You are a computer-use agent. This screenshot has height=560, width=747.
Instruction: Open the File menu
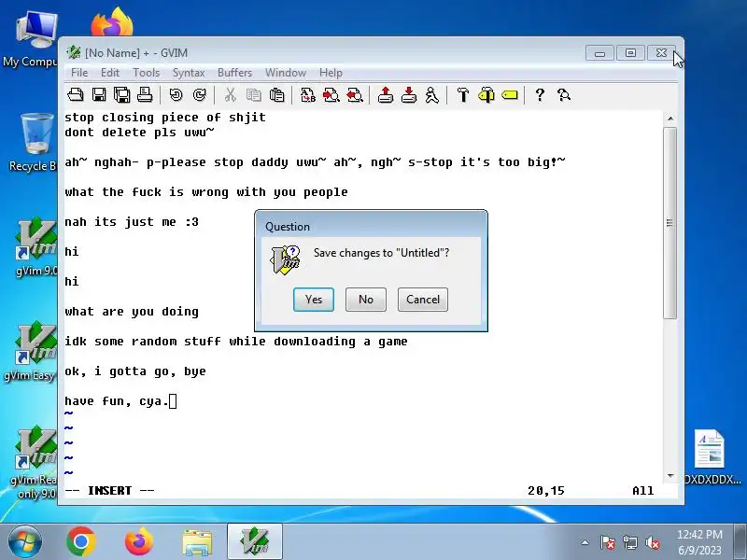(x=79, y=73)
